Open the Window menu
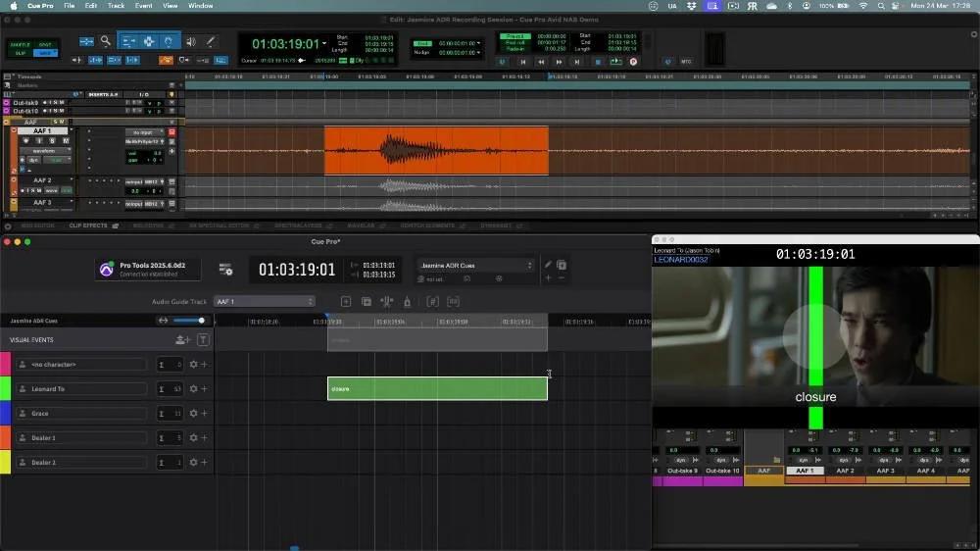The height and width of the screenshot is (551, 980). click(201, 6)
